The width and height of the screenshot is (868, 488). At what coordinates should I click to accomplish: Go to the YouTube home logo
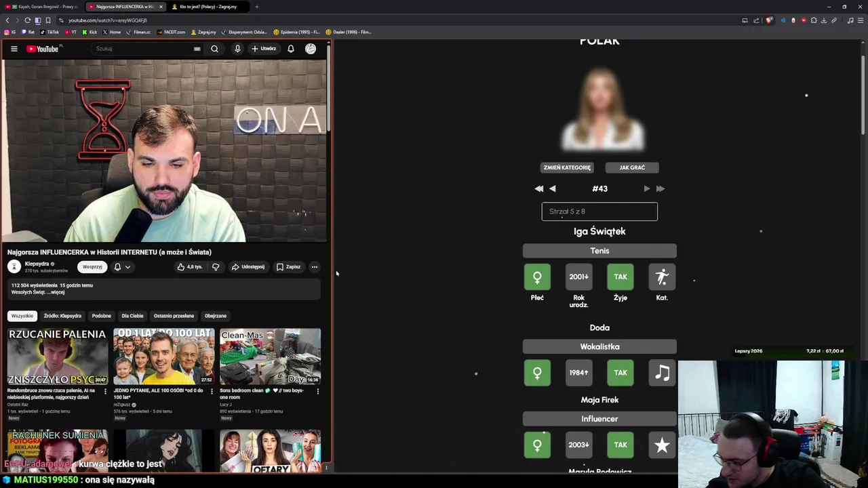tap(43, 49)
